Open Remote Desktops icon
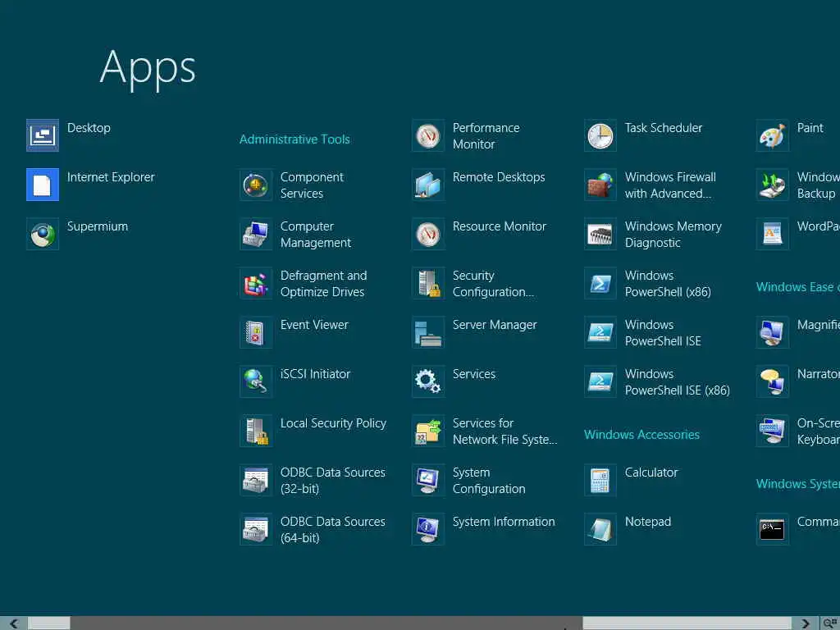Image resolution: width=840 pixels, height=630 pixels. (428, 185)
